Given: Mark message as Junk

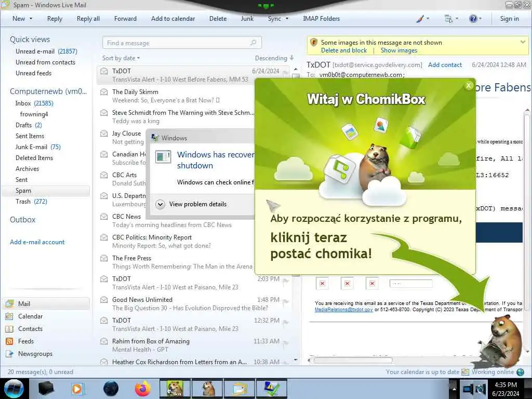Looking at the screenshot, I should [247, 19].
